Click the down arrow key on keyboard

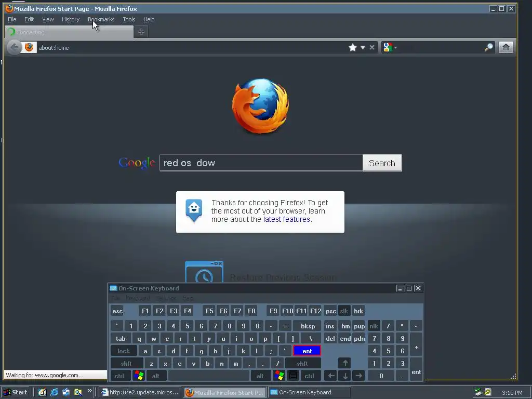(345, 376)
